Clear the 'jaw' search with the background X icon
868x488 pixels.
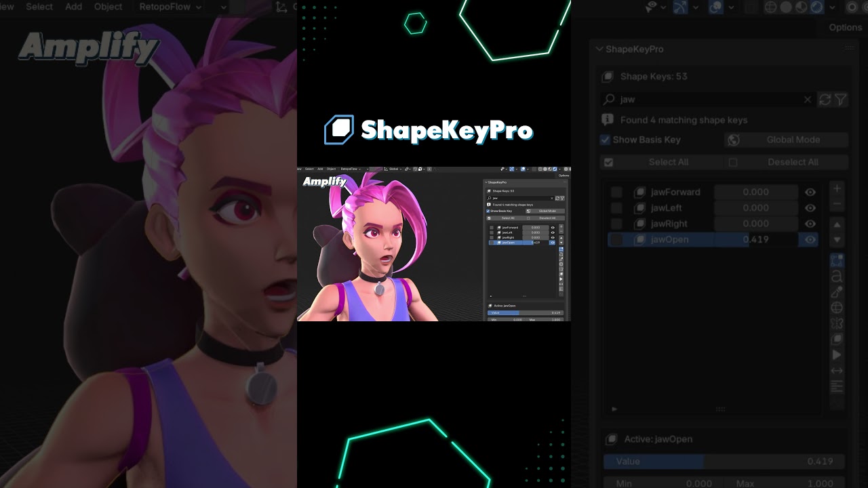(808, 100)
